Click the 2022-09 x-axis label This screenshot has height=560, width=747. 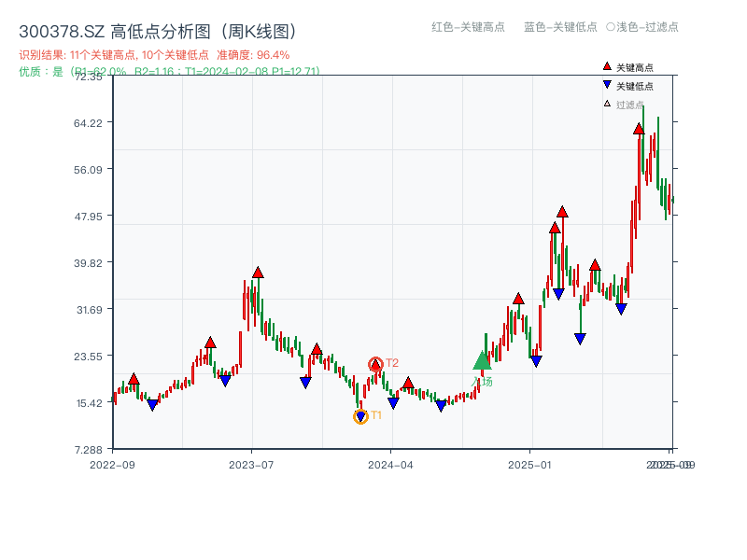[112, 465]
